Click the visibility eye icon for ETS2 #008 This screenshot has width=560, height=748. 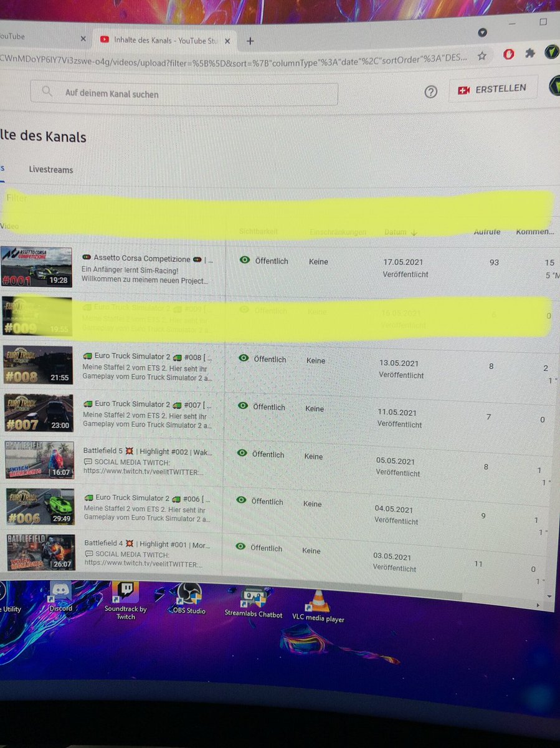tap(244, 358)
